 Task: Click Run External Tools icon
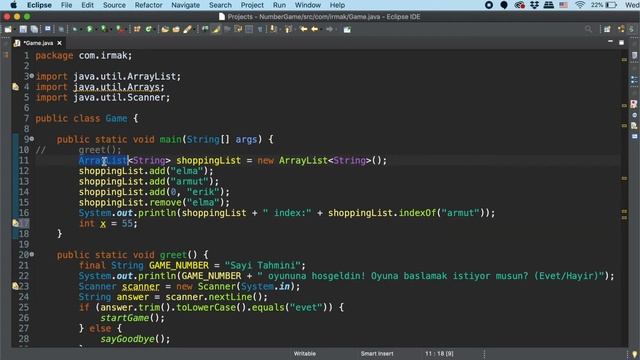tap(120, 29)
